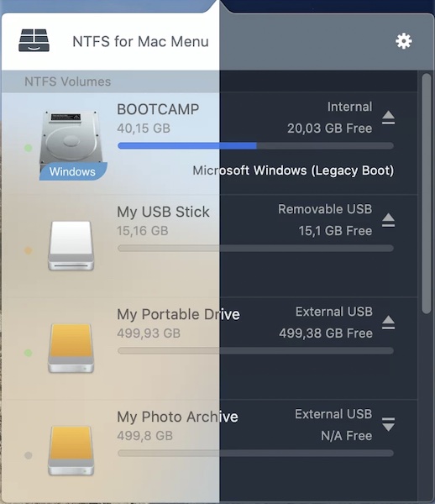The width and height of the screenshot is (435, 504).
Task: Click the My USB Stick usage bar
Action: click(x=256, y=248)
